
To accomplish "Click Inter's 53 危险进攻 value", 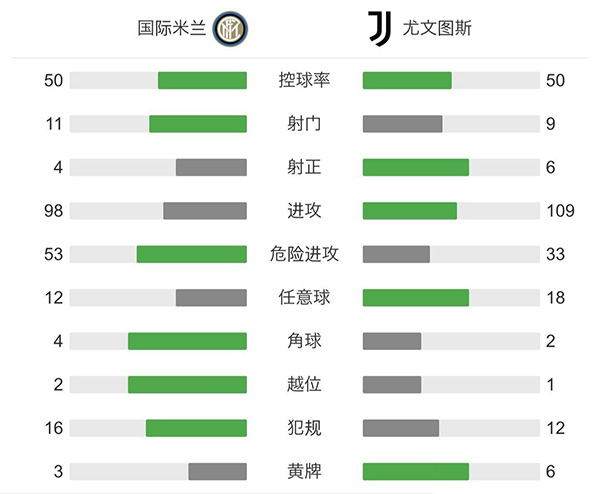I will pos(53,254).
